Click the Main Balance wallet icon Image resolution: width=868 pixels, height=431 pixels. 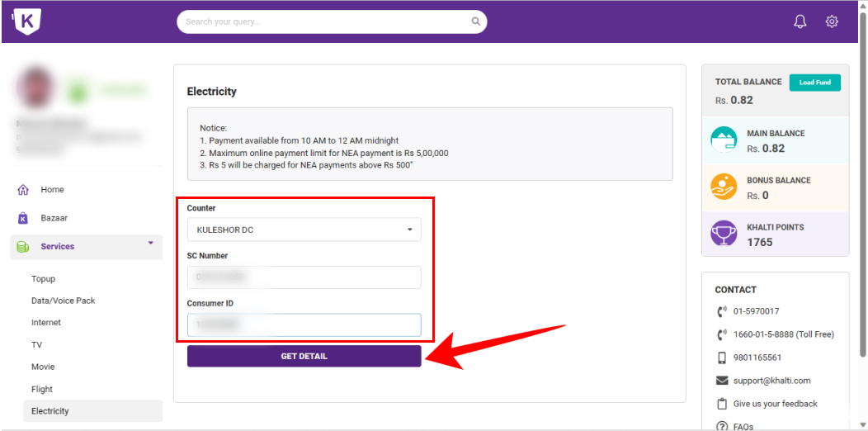pos(724,140)
